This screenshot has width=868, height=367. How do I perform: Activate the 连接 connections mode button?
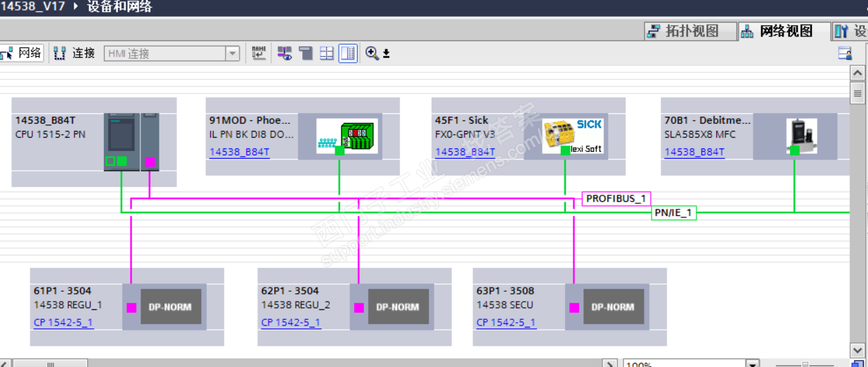75,53
